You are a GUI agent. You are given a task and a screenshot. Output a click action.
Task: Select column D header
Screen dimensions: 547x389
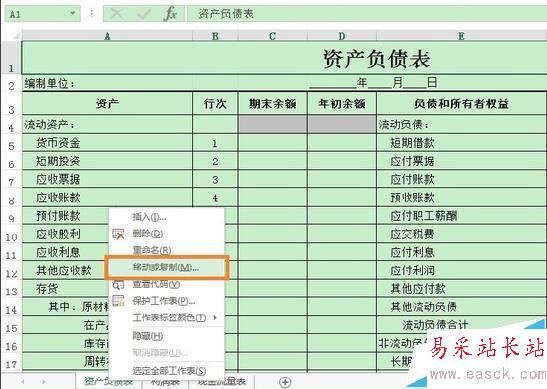click(x=342, y=36)
